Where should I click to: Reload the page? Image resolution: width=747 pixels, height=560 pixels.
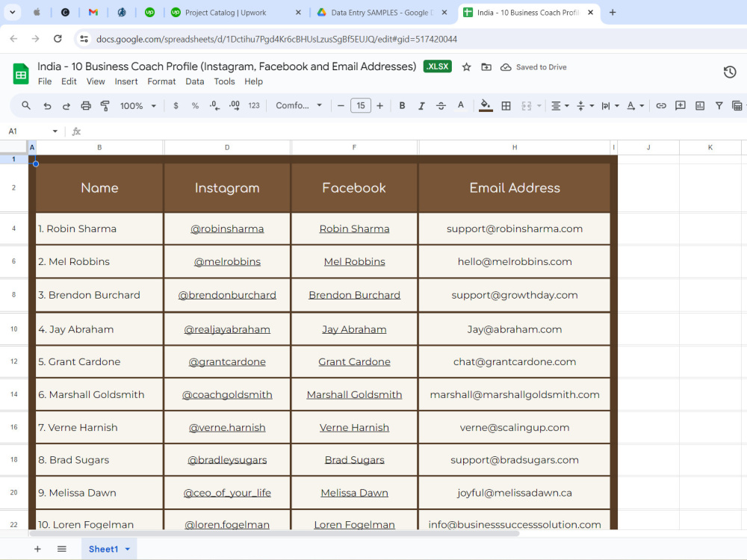coord(58,39)
